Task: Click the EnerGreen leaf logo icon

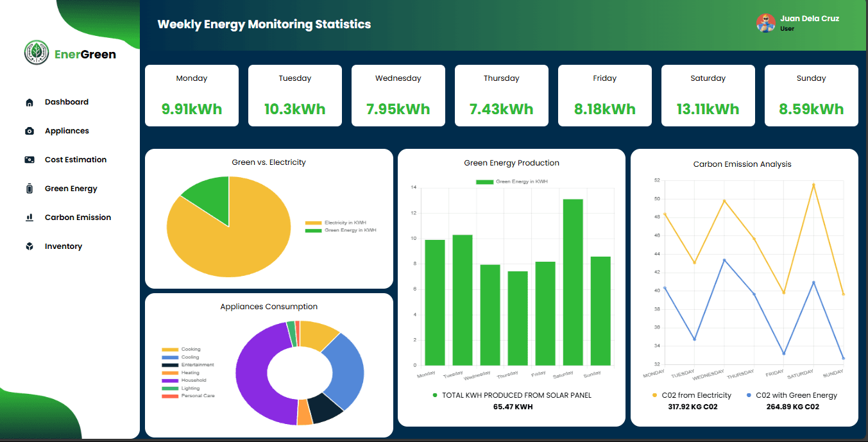Action: [x=37, y=53]
